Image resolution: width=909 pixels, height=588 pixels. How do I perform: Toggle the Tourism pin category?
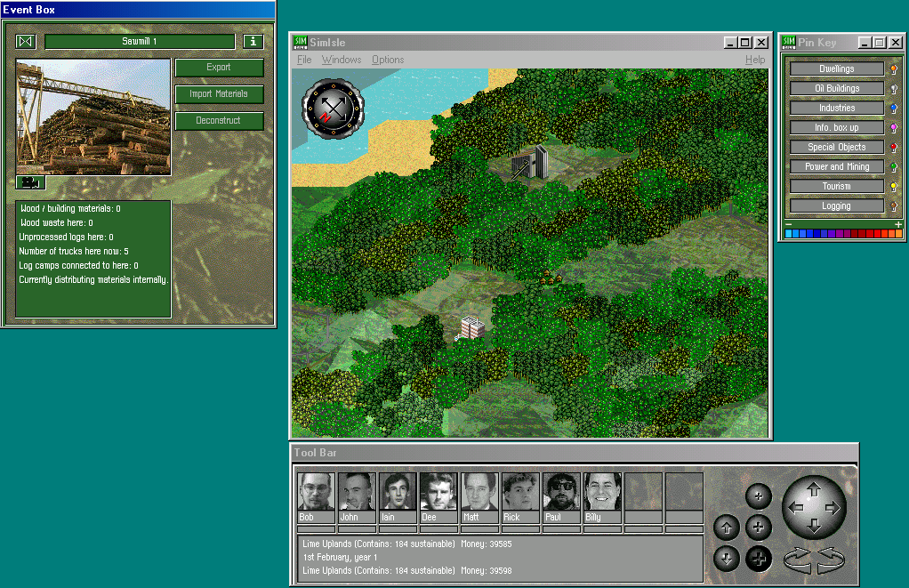click(x=837, y=186)
